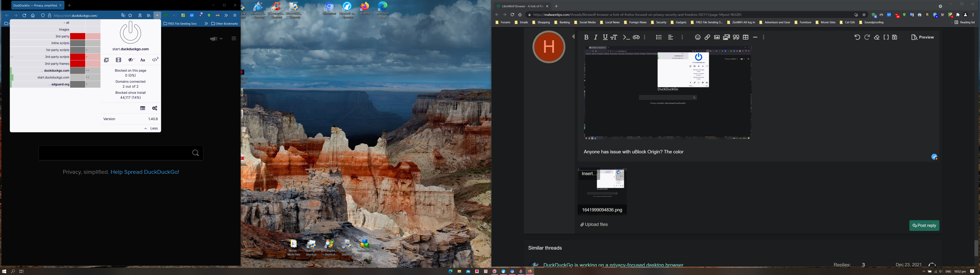Open list options dropdown
Image resolution: width=980 pixels, height=275 pixels.
coord(659,37)
